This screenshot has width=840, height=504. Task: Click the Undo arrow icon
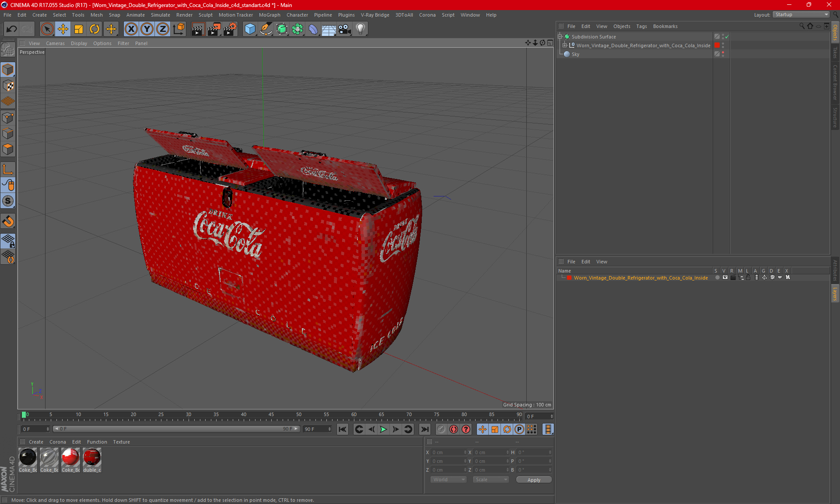pyautogui.click(x=11, y=29)
